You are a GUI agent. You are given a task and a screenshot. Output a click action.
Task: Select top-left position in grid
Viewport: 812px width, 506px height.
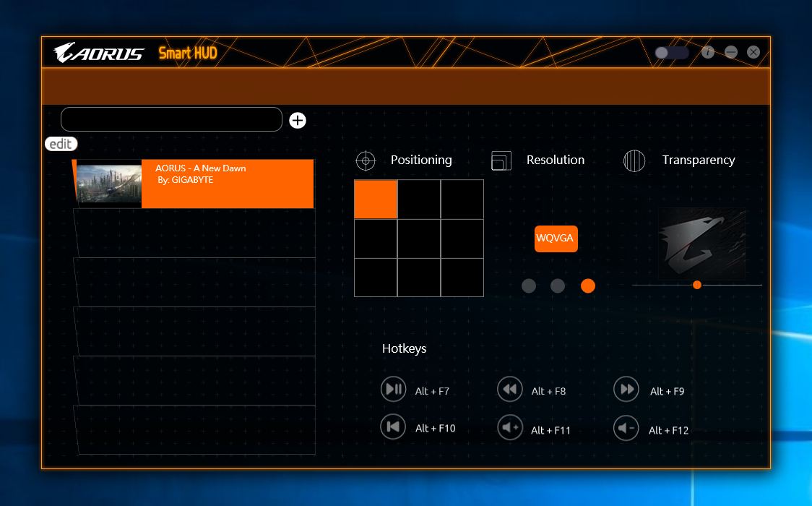pyautogui.click(x=376, y=200)
